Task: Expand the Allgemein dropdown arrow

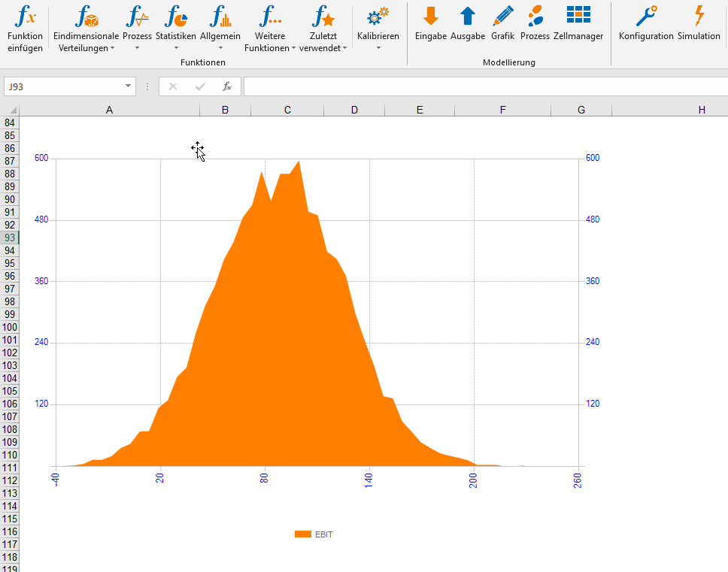Action: 220,48
